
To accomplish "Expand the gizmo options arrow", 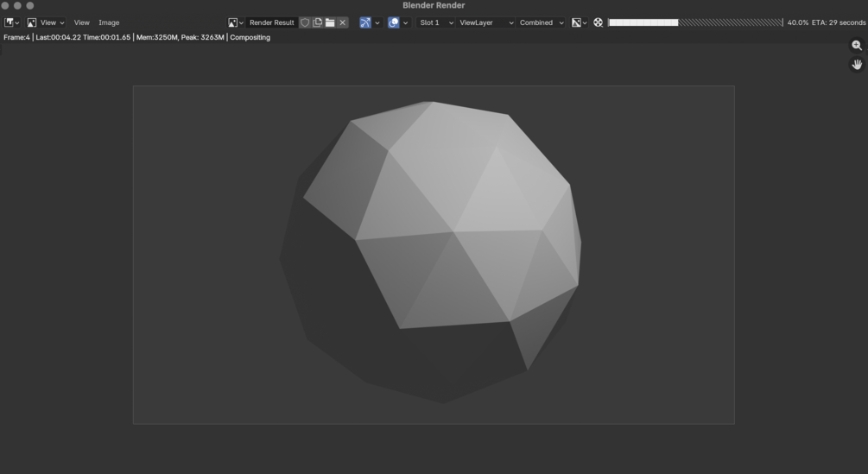I will point(377,22).
